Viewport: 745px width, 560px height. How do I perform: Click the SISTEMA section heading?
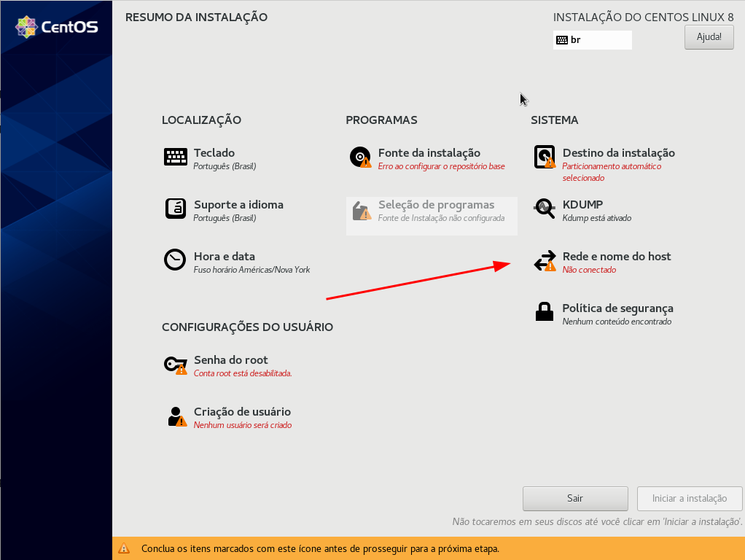[555, 120]
